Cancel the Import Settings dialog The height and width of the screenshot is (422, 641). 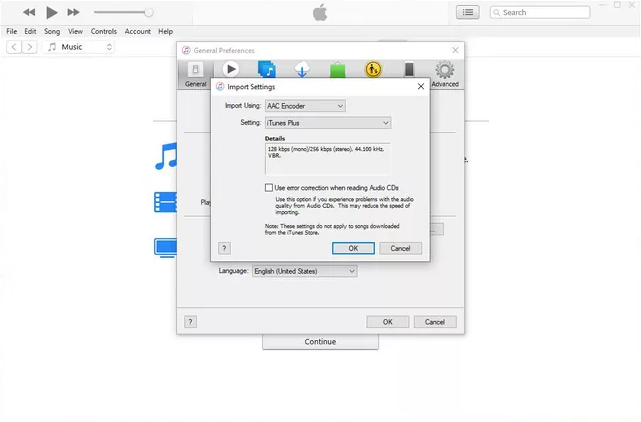tap(400, 248)
